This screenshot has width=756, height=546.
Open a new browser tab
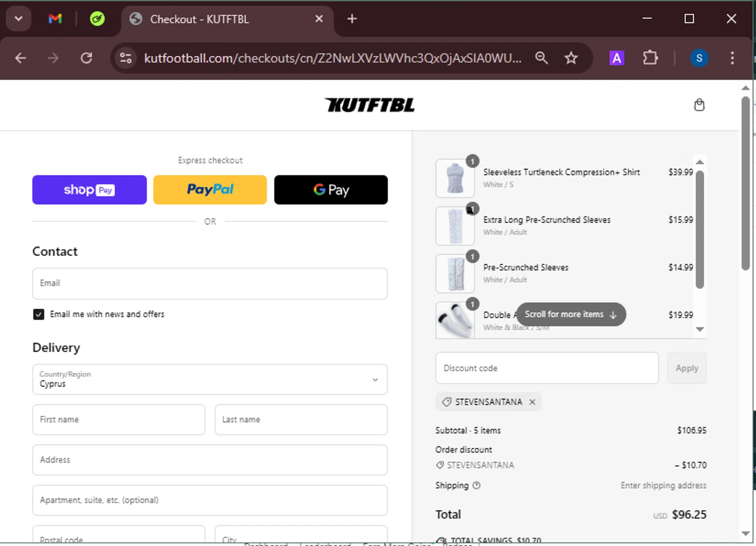click(352, 19)
